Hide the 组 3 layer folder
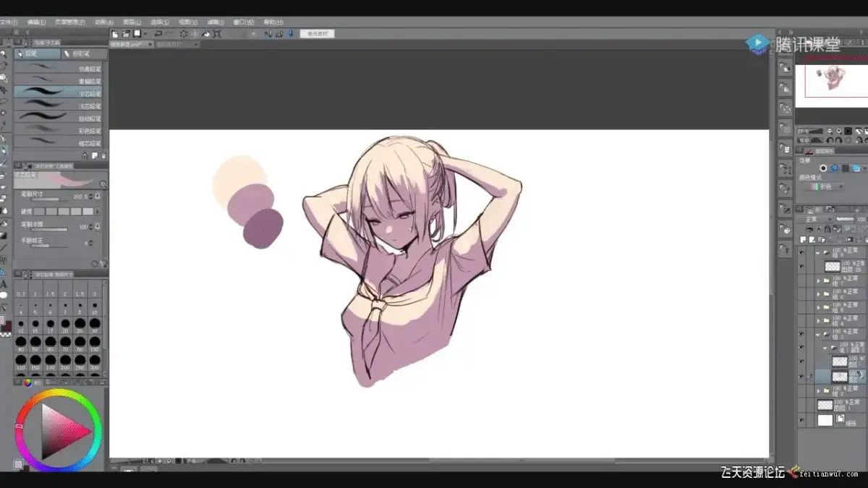The image size is (868, 488). click(801, 335)
